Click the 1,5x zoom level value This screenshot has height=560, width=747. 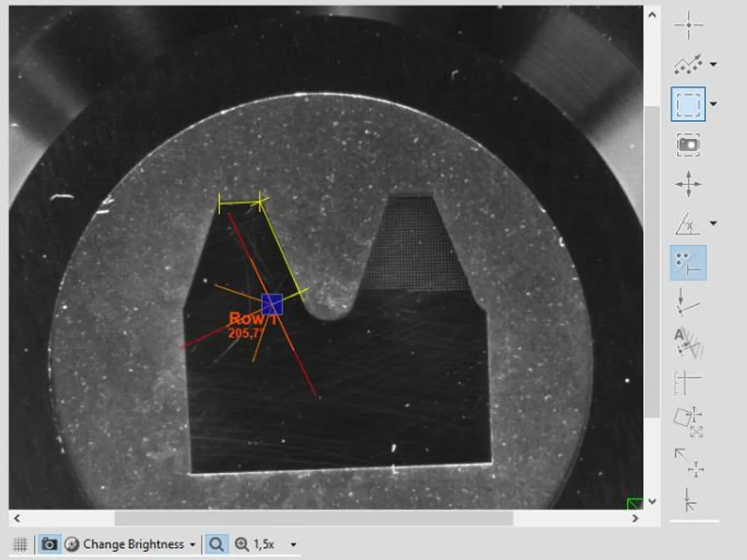(263, 544)
